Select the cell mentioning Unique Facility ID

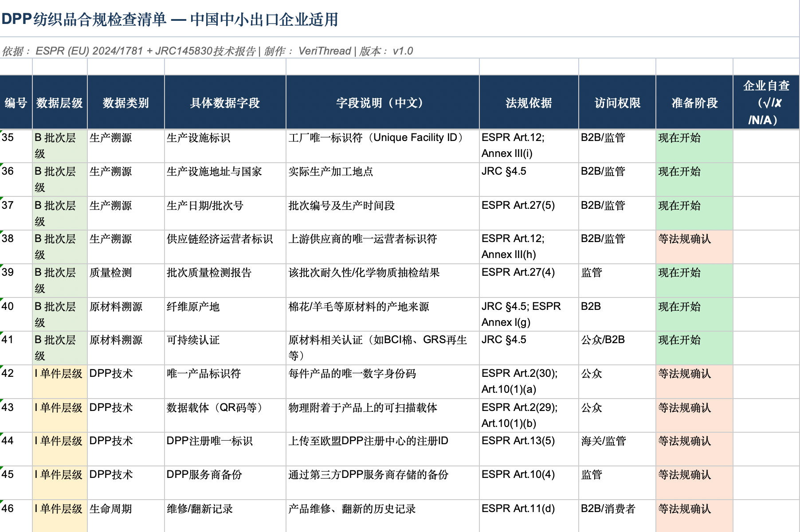(383, 146)
